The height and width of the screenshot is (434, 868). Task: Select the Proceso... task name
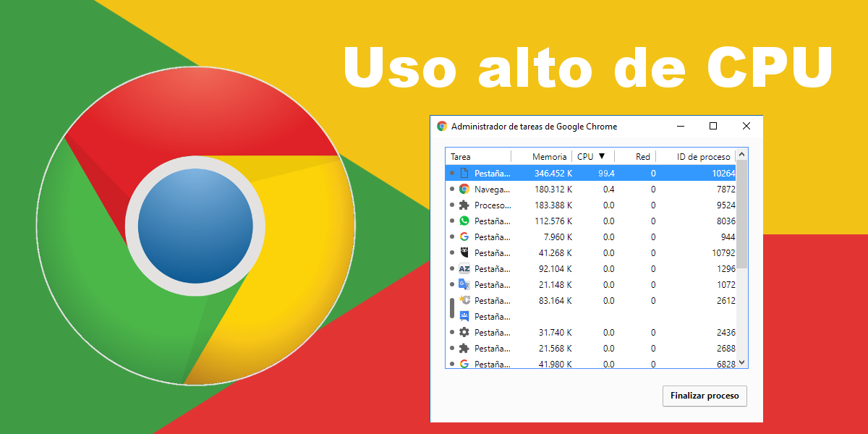pos(493,205)
